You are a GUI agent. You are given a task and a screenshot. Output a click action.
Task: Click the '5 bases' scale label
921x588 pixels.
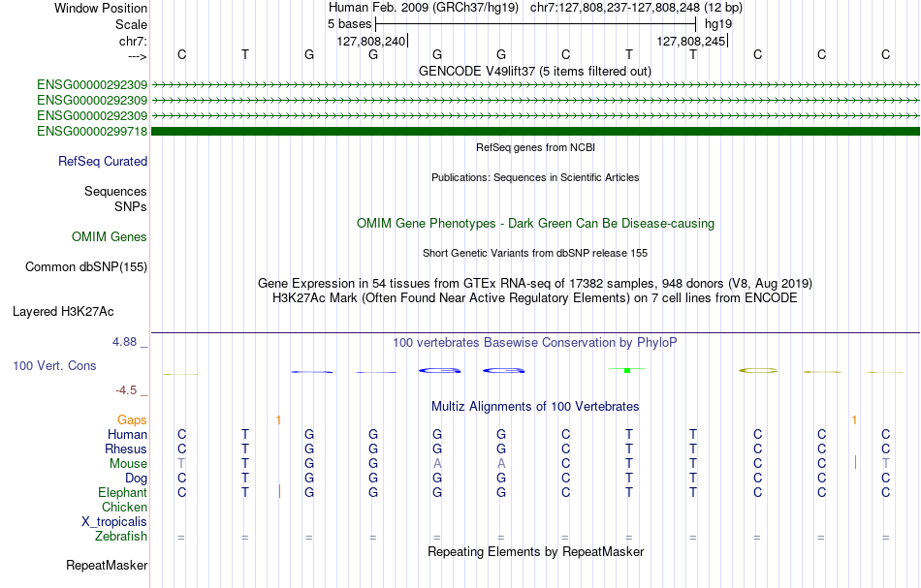[x=349, y=24]
